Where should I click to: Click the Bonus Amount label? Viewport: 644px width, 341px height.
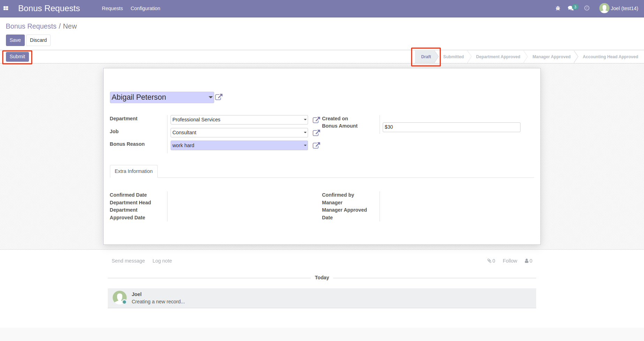click(340, 126)
